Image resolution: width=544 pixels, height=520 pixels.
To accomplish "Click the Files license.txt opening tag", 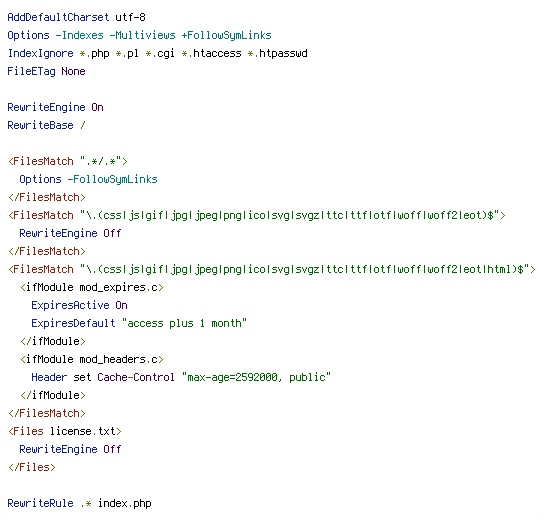I will pos(65,431).
